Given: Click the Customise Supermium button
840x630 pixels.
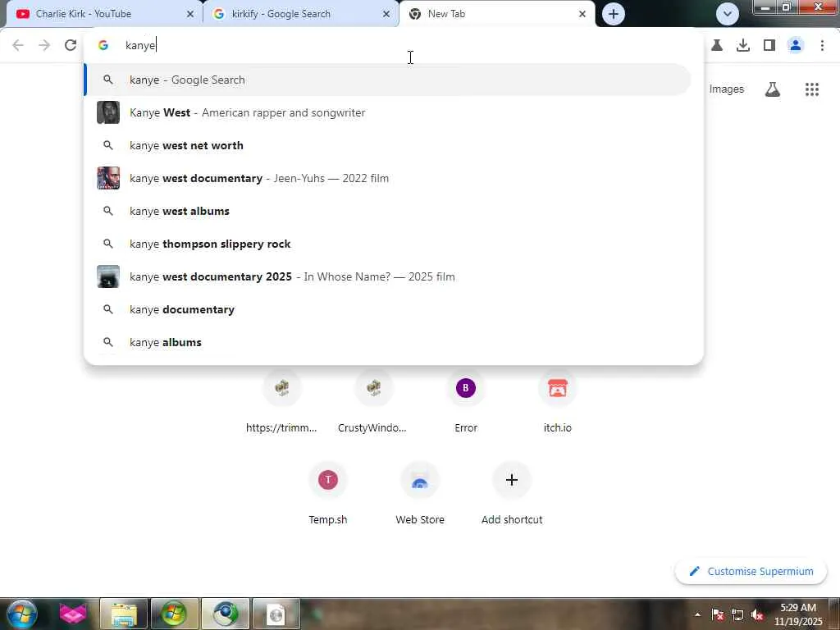Looking at the screenshot, I should pyautogui.click(x=751, y=572).
